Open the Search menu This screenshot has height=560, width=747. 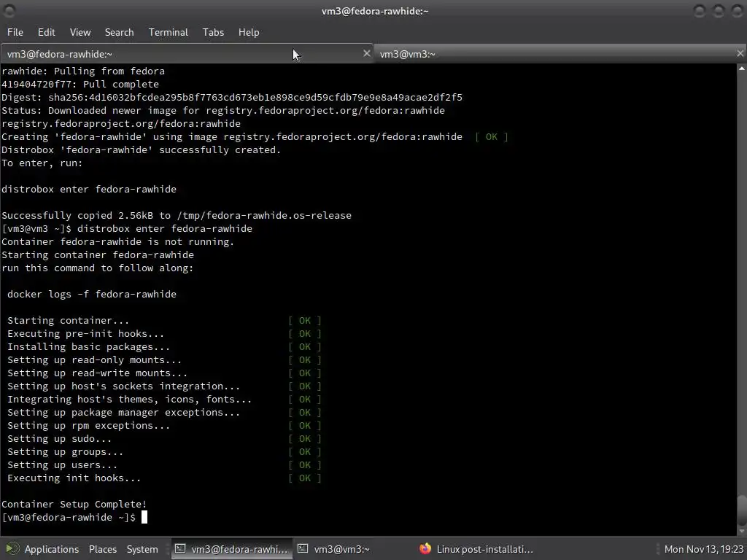click(119, 32)
